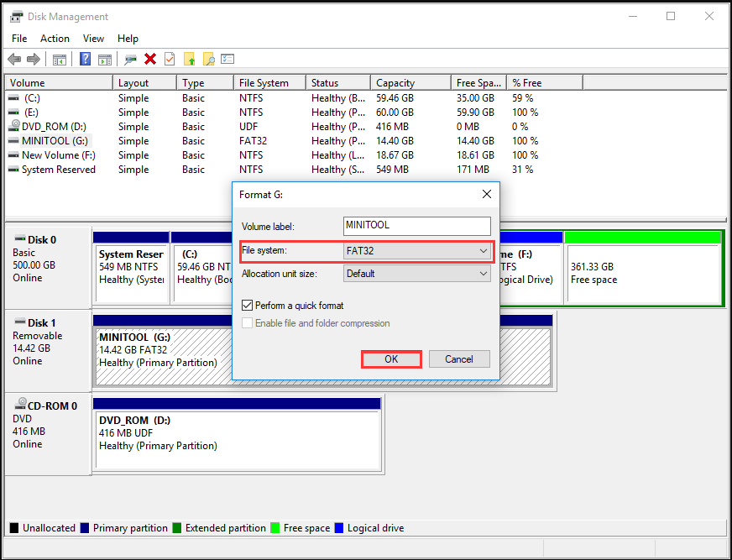
Task: Click the Disk 0 drive icon
Action: (19, 238)
